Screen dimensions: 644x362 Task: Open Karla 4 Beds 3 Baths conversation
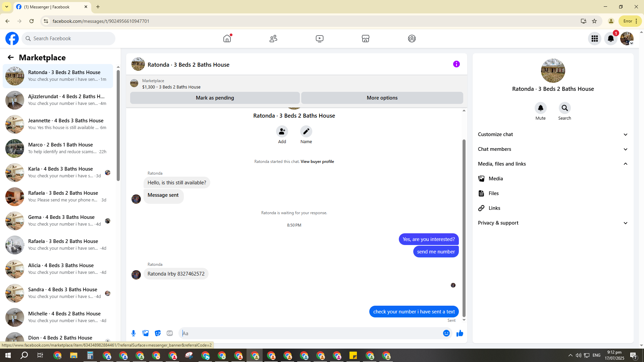(58, 172)
